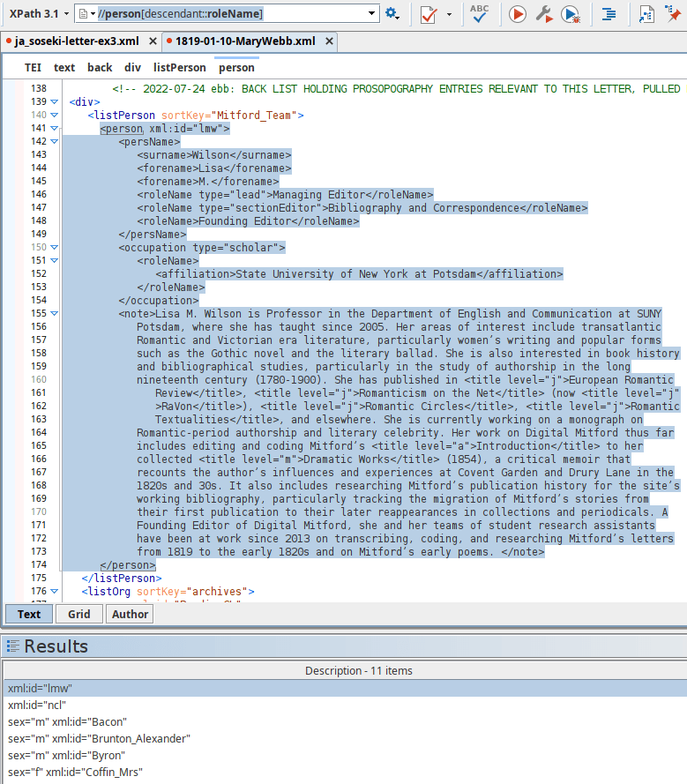
Task: Select the 1819-01-10-MaryWebb.xml tab
Action: [x=245, y=41]
